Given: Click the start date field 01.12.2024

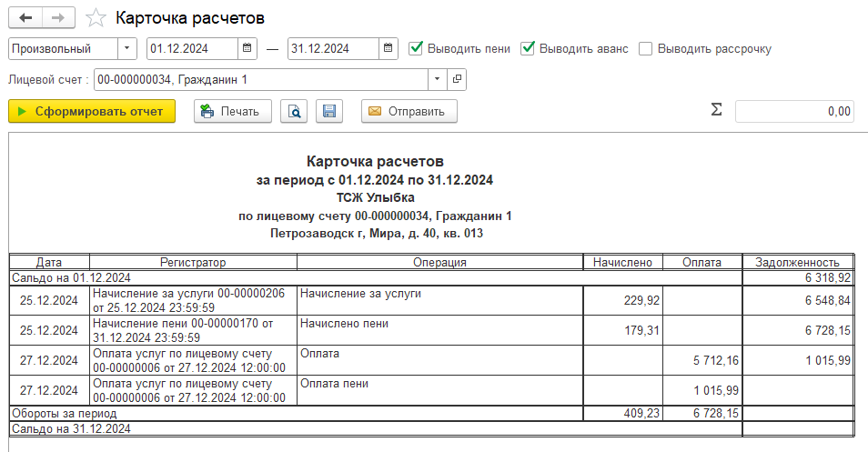Looking at the screenshot, I should pyautogui.click(x=193, y=49).
